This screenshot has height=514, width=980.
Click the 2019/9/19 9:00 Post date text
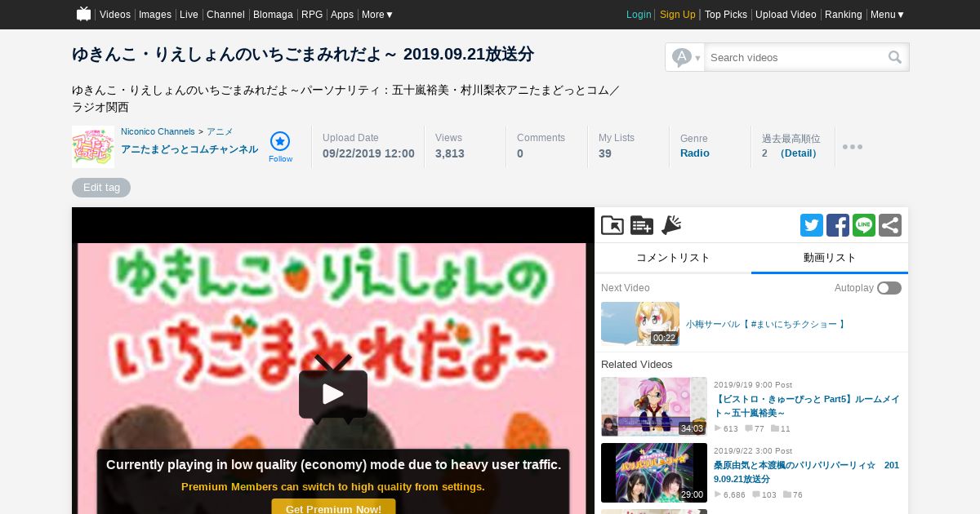[x=753, y=384]
